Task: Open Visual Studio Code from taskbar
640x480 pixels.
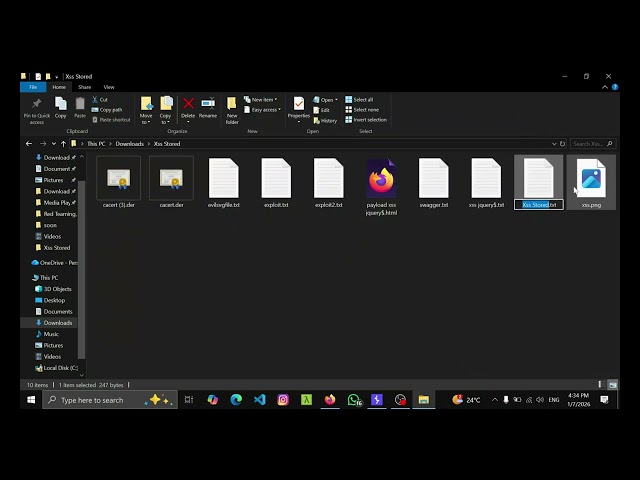Action: click(x=260, y=400)
